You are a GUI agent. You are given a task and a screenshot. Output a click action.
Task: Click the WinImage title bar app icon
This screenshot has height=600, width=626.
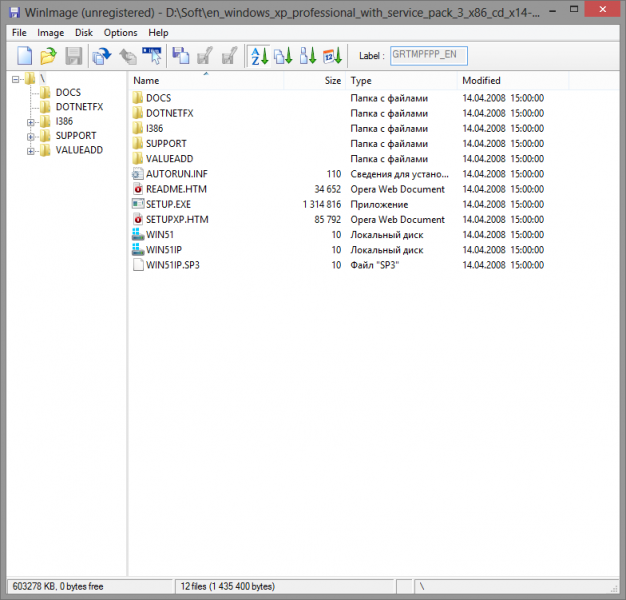(14, 12)
